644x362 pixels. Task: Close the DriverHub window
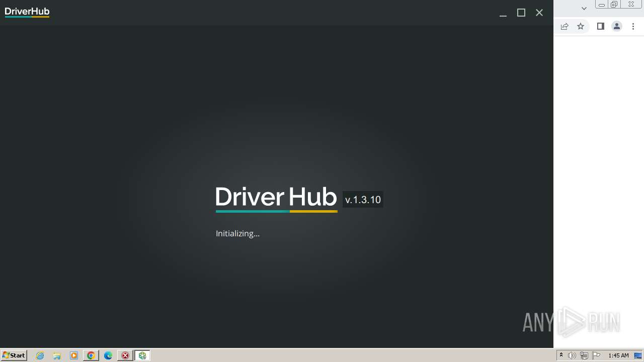(x=539, y=13)
